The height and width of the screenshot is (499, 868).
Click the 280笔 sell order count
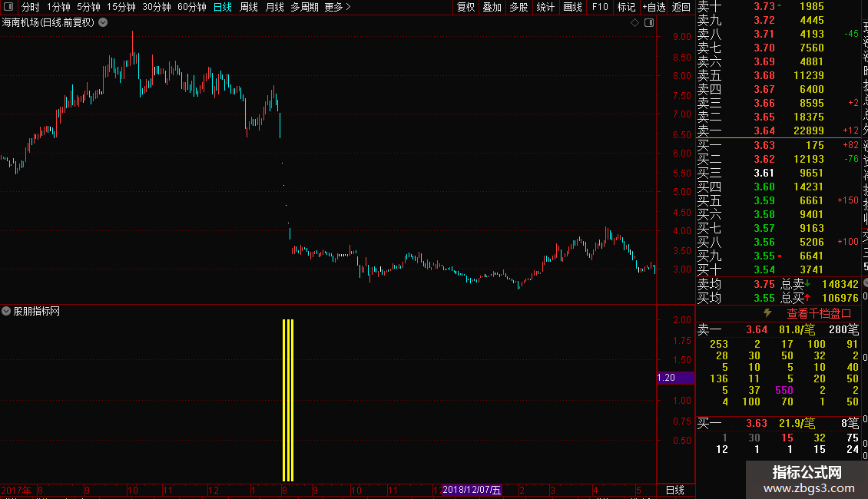[x=843, y=329]
